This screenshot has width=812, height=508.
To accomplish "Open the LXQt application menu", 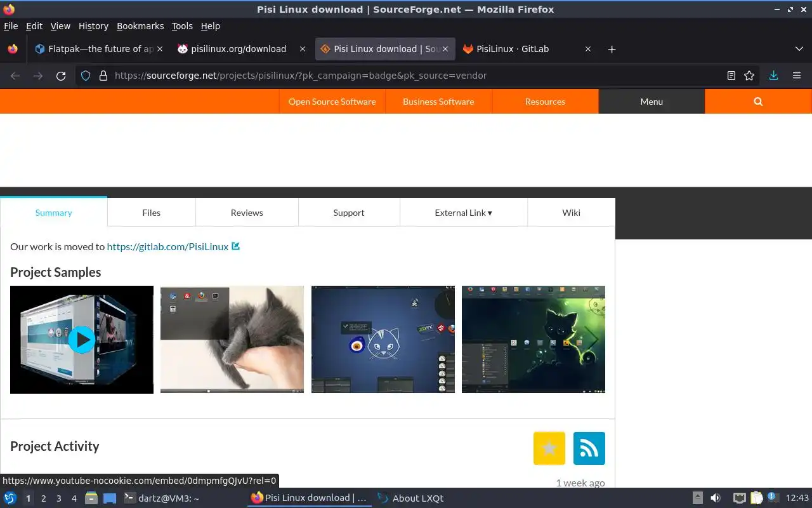I will (x=10, y=498).
